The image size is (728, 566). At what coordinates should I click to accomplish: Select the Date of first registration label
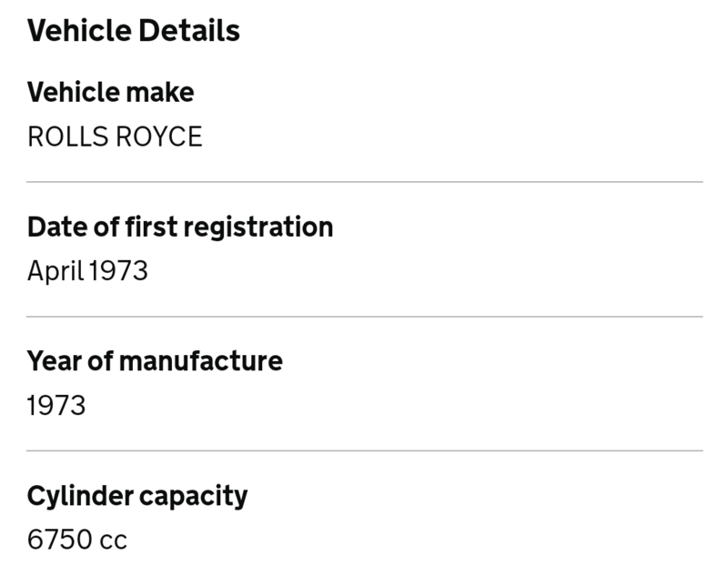pyautogui.click(x=180, y=227)
